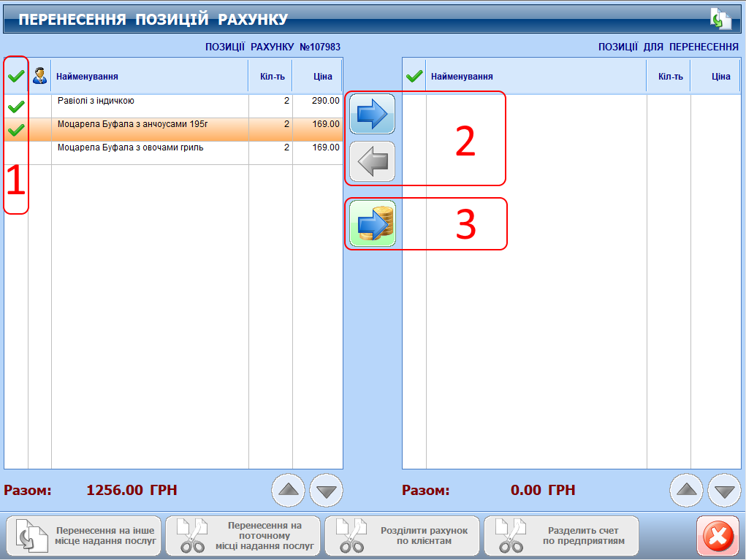Click the red close button at bottom right
Screen dimensions: 746x560
click(718, 537)
